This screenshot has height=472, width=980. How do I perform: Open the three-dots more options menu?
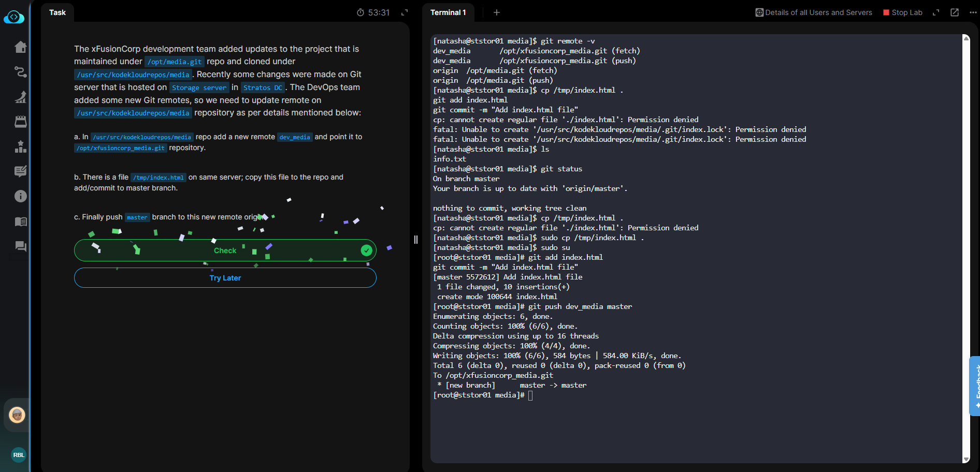[x=973, y=12]
